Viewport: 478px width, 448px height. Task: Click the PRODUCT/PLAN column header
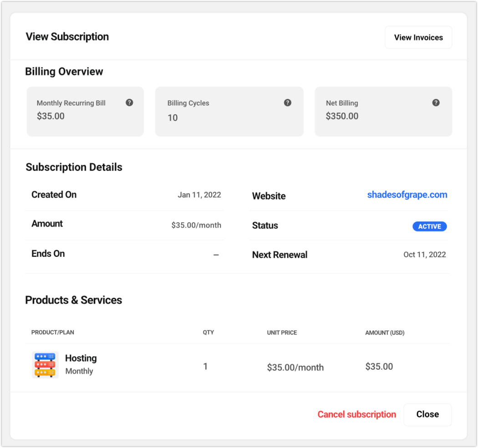(x=53, y=332)
